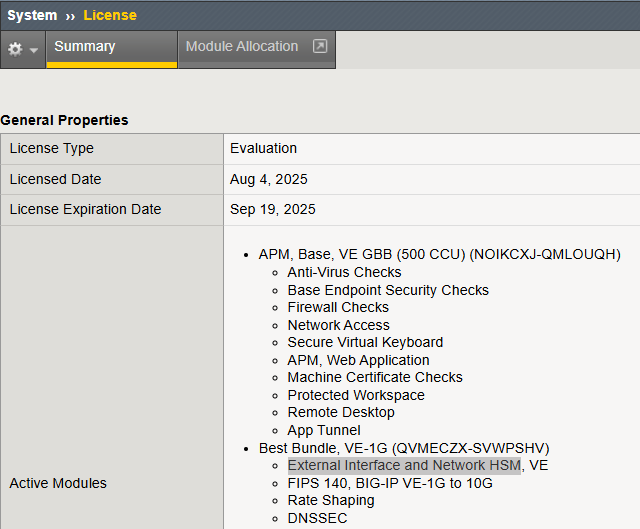
Task: Select Secure Virtual Keyboard item
Action: [365, 342]
